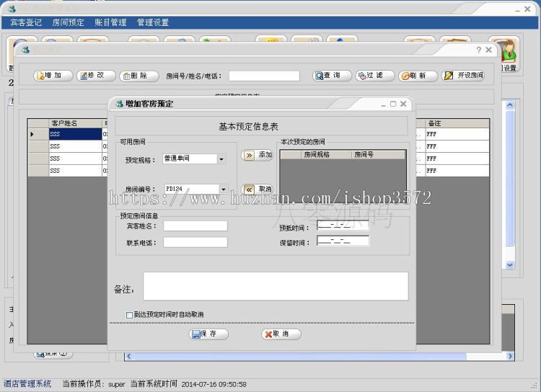Click the 预抵时间 date field
The image size is (541, 392).
(343, 226)
